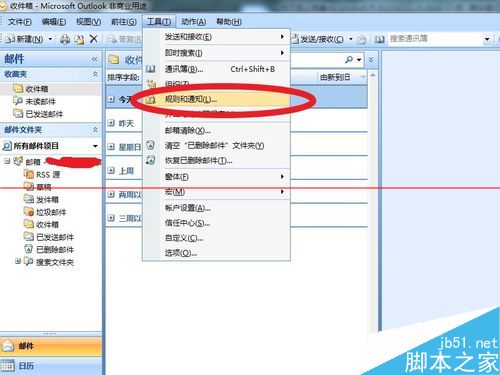This screenshot has height=375, width=500.
Task: Click the New mail button
Action: 25,39
